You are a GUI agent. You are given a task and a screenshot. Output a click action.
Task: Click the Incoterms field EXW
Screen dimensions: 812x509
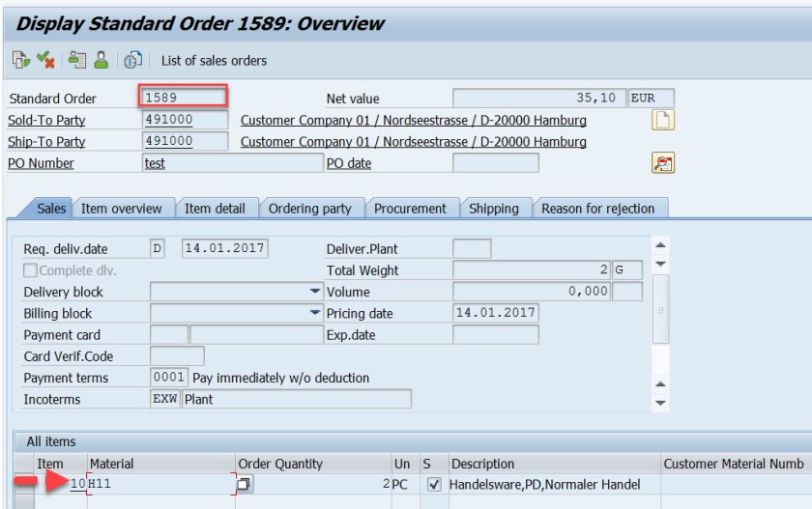[164, 399]
